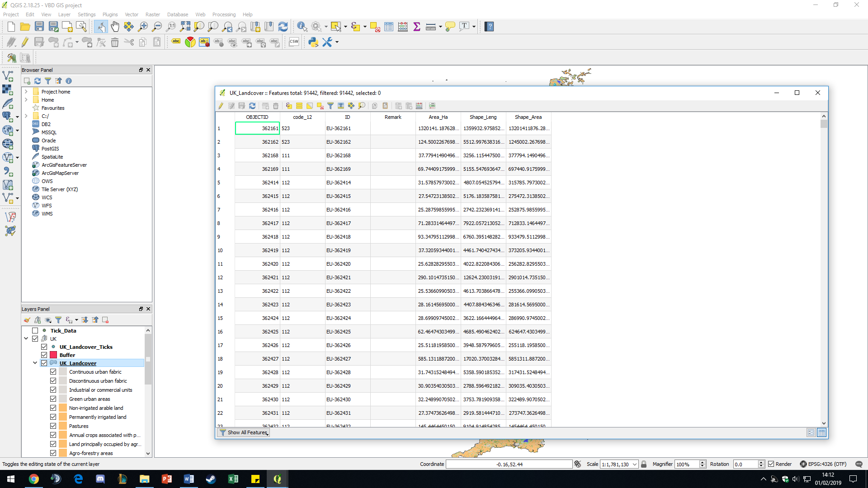Open EPSG:4326 CRS status button
Image resolution: width=868 pixels, height=488 pixels.
[823, 464]
